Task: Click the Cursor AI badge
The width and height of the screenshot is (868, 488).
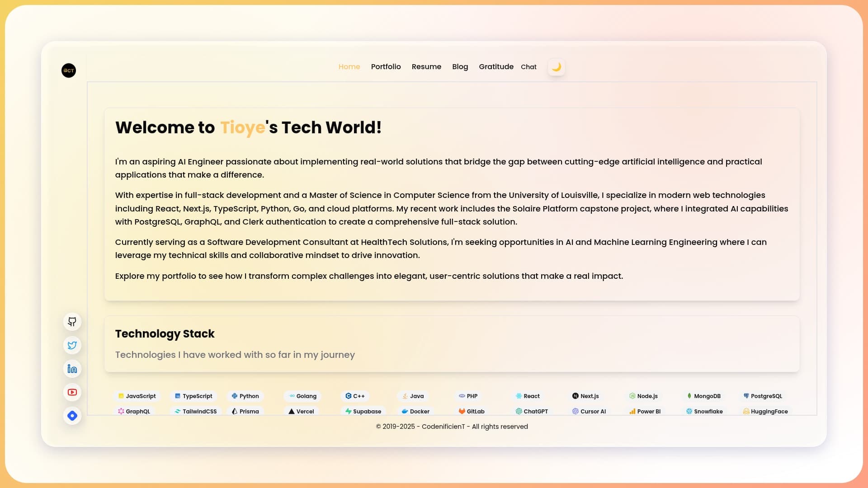Action: [x=589, y=411]
